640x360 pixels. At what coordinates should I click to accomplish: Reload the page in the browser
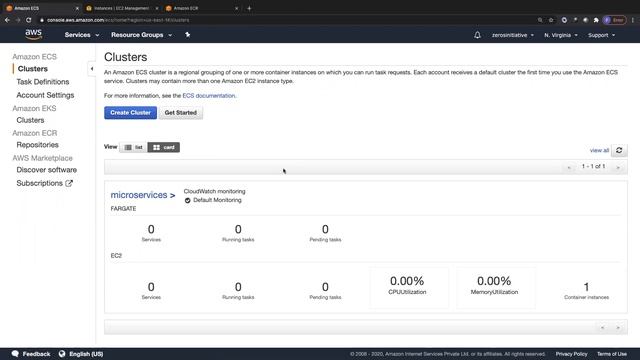click(x=29, y=20)
